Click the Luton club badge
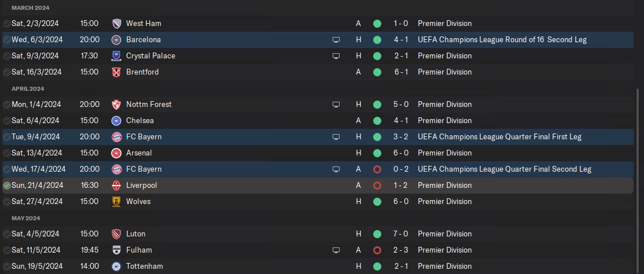Screen dimensions: 644x274 116,234
